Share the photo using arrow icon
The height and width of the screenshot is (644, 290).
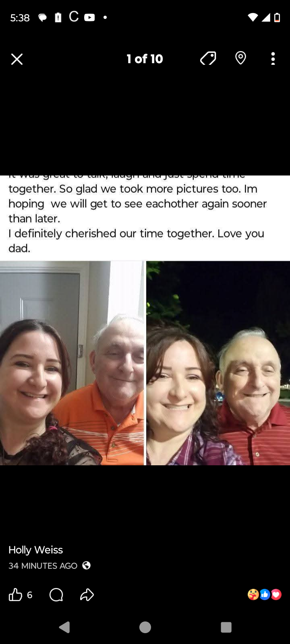click(87, 595)
